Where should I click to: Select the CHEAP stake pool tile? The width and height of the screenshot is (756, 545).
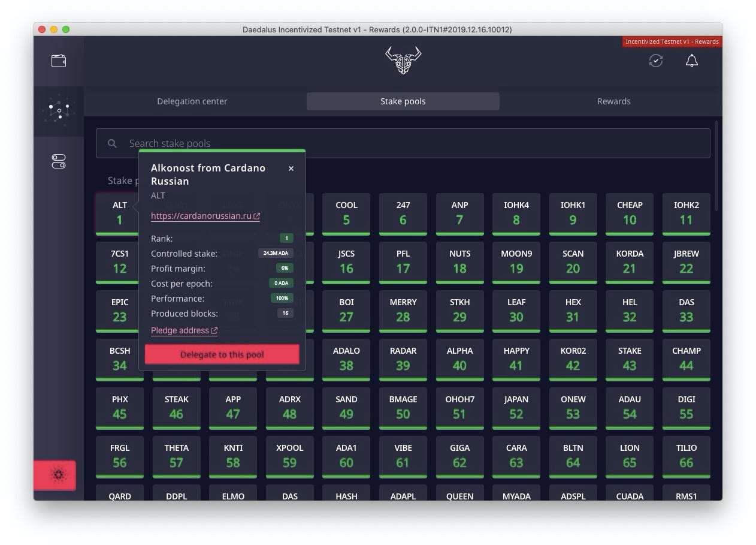pyautogui.click(x=630, y=214)
